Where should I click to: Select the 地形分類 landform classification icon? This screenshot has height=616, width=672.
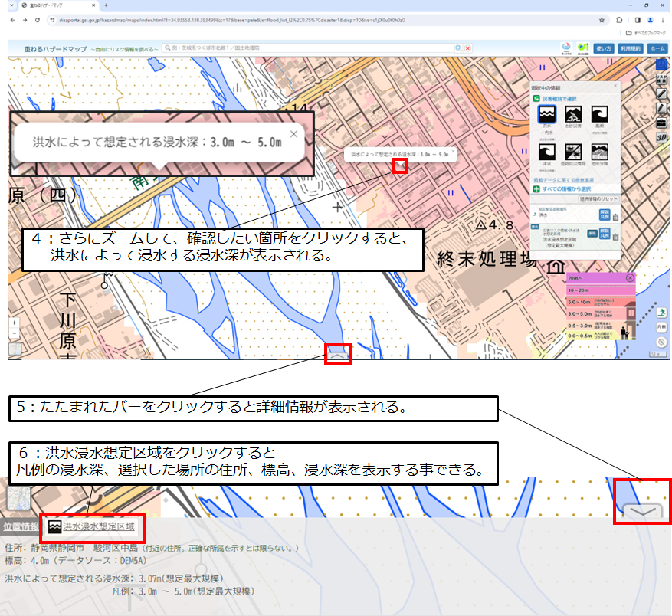599,152
